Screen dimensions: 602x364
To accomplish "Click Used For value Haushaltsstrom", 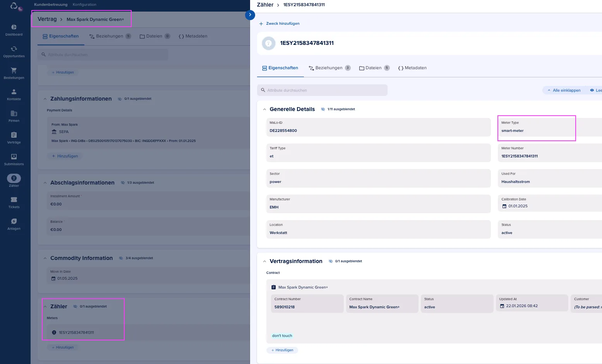I will click(x=516, y=182).
